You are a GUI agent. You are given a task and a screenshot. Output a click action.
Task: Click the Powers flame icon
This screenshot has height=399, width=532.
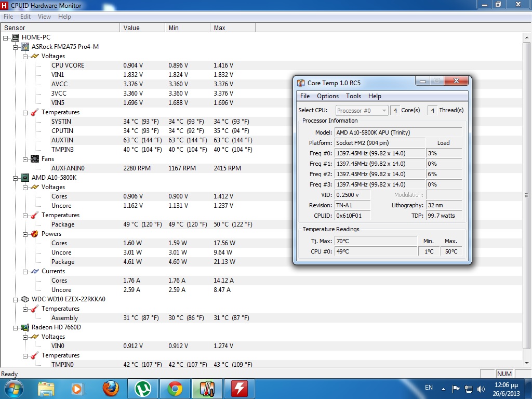[x=35, y=234]
